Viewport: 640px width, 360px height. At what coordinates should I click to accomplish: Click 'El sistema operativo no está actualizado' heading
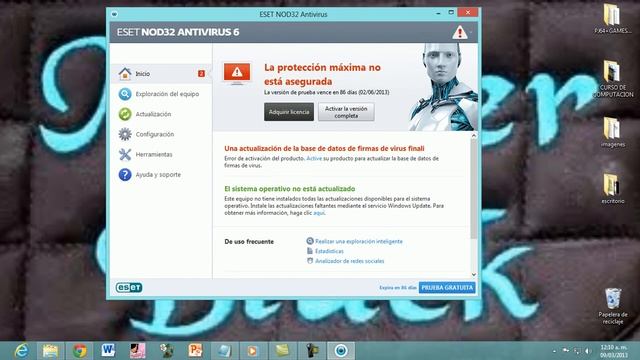[x=290, y=189]
